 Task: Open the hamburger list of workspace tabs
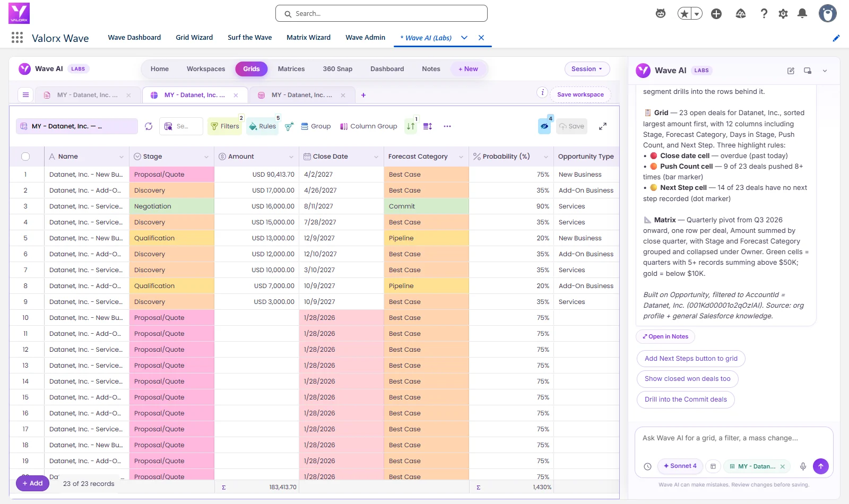tap(25, 95)
